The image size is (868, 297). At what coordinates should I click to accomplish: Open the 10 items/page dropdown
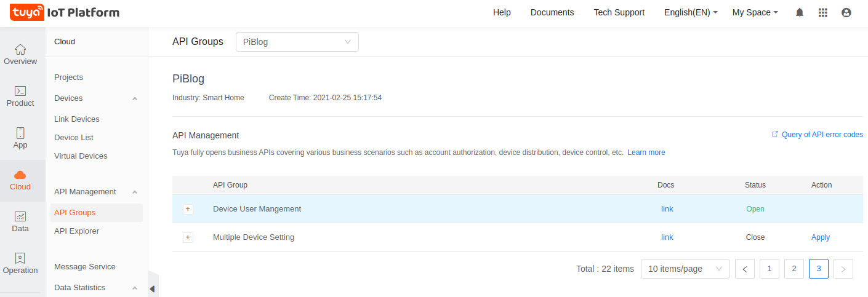pyautogui.click(x=685, y=269)
